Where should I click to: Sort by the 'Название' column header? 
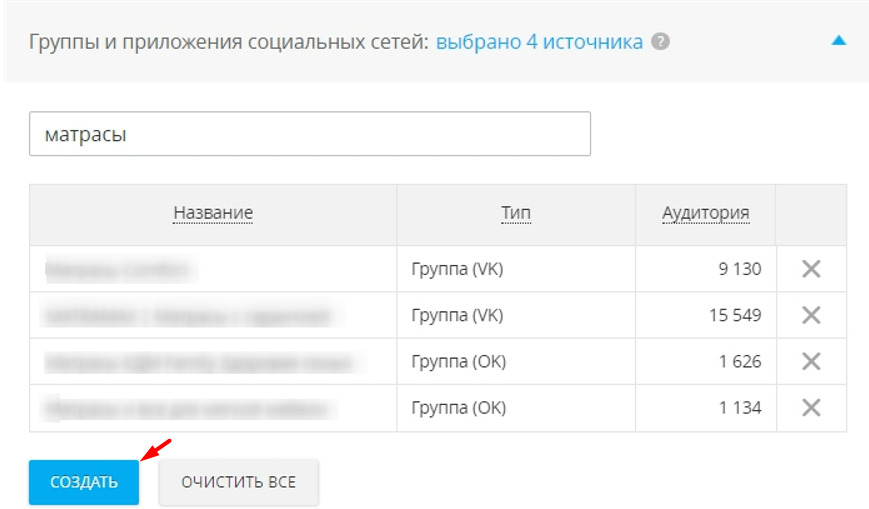[213, 213]
